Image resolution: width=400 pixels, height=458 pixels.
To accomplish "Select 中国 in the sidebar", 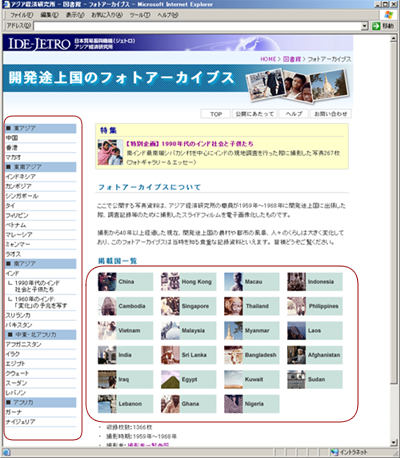I will pyautogui.click(x=12, y=138).
